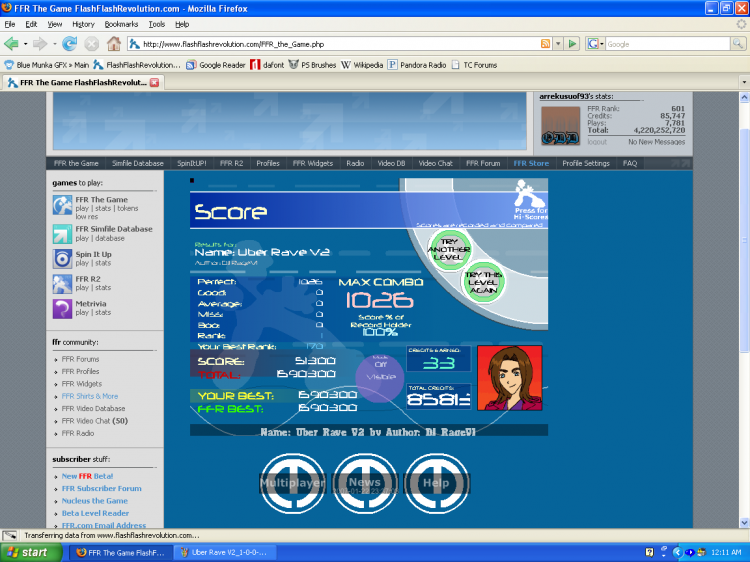Click the Stop loading icon
The height and width of the screenshot is (562, 750).
(x=91, y=44)
